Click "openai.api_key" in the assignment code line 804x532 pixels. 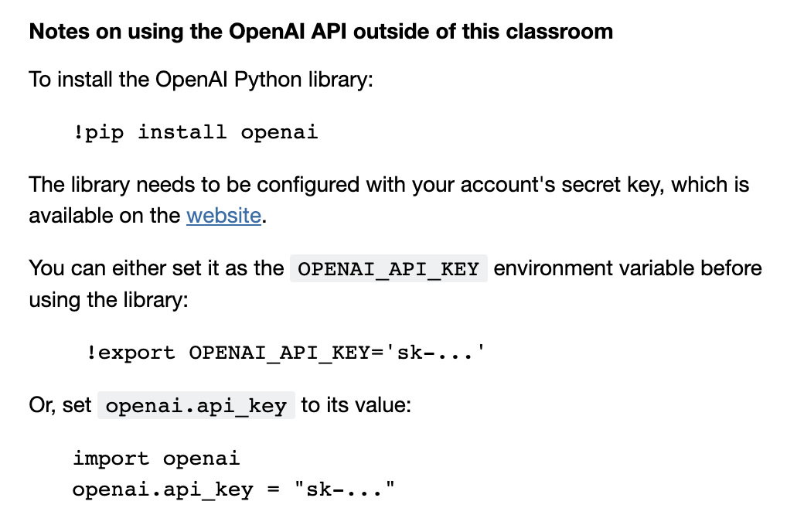(x=162, y=489)
